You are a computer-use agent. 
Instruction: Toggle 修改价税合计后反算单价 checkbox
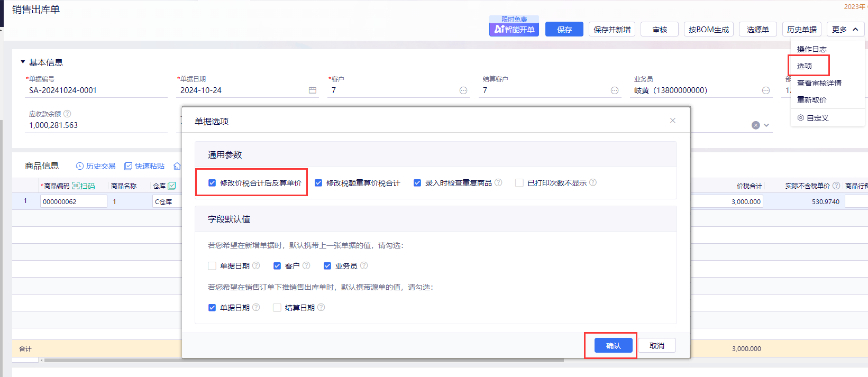click(212, 183)
